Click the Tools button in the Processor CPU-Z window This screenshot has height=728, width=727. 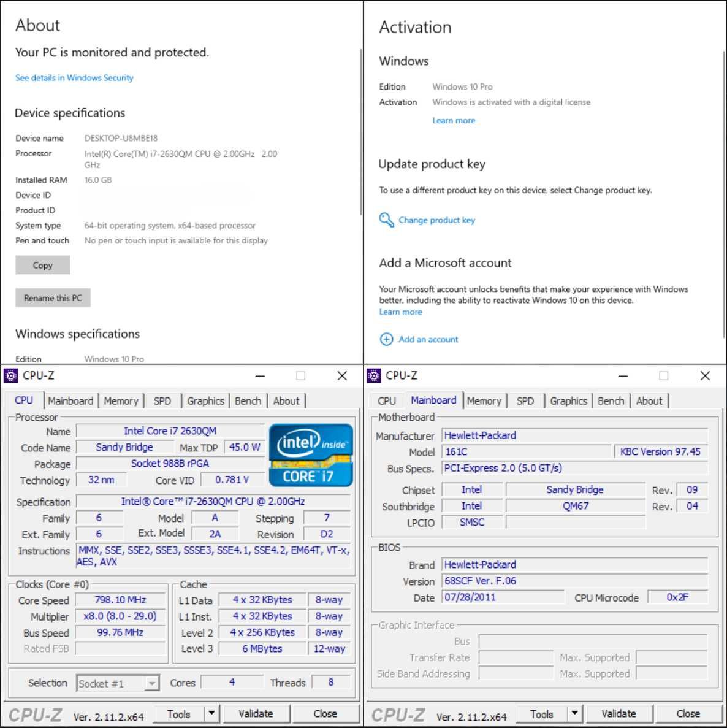pos(178,714)
